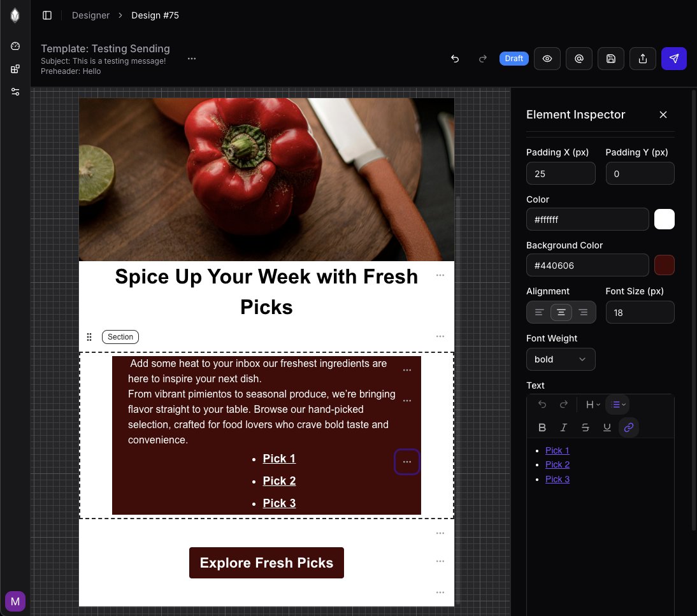This screenshot has height=616, width=697.
Task: Redo in the text editor toolbar
Action: coord(564,405)
